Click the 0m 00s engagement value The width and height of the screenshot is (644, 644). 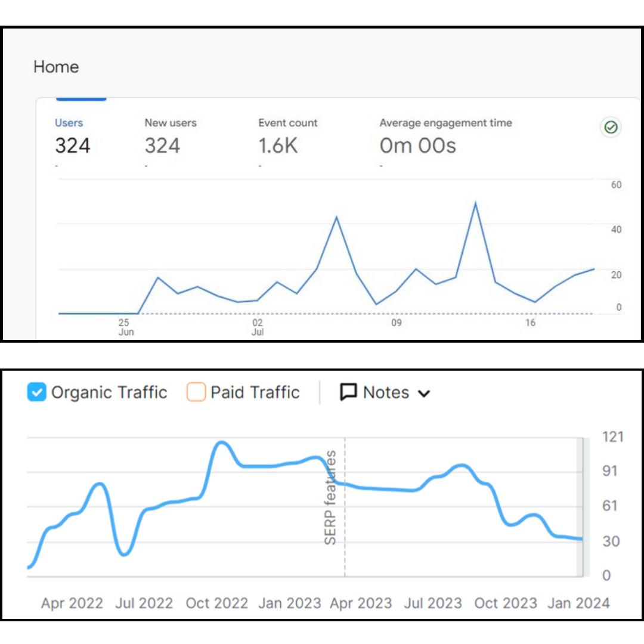pos(417,146)
